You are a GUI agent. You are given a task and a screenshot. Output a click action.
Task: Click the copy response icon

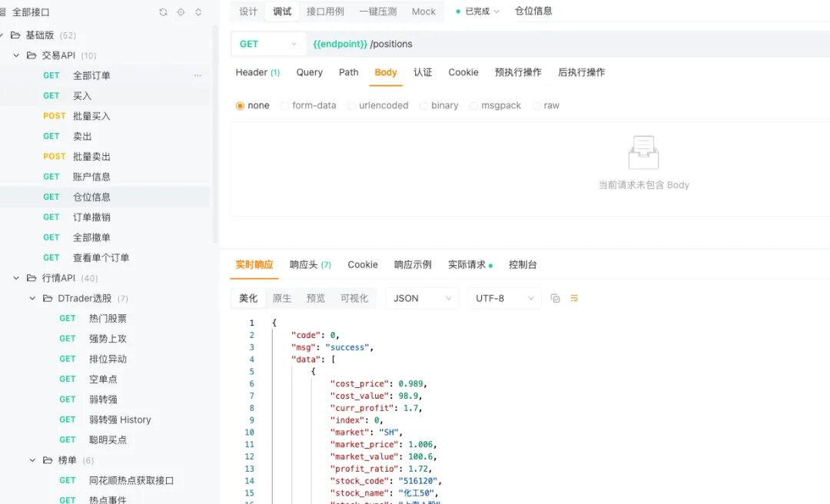point(556,299)
